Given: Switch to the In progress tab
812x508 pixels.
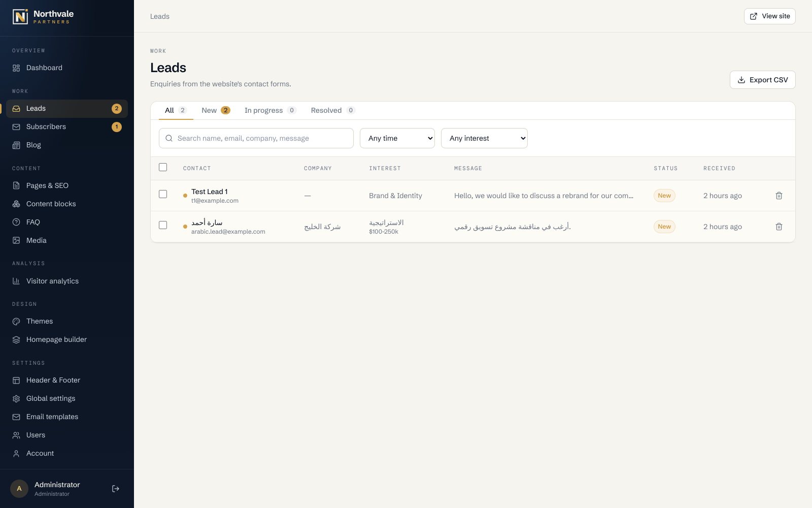Looking at the screenshot, I should pyautogui.click(x=270, y=110).
